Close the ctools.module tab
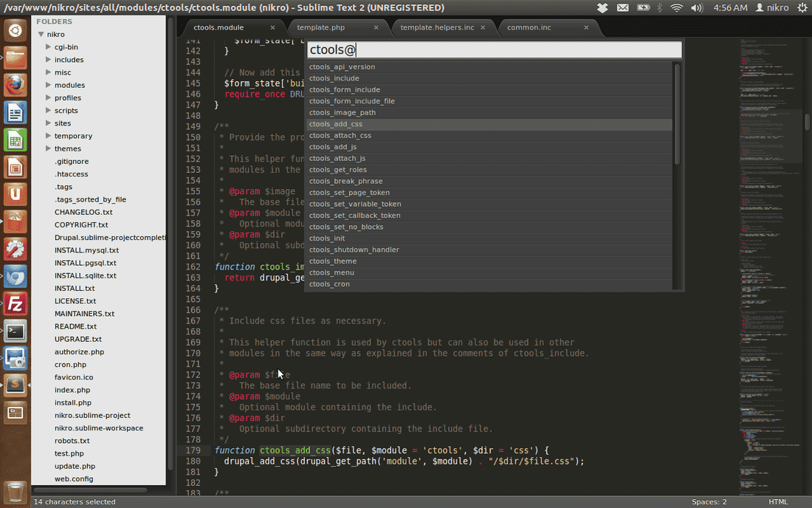The width and height of the screenshot is (812, 508). point(272,27)
